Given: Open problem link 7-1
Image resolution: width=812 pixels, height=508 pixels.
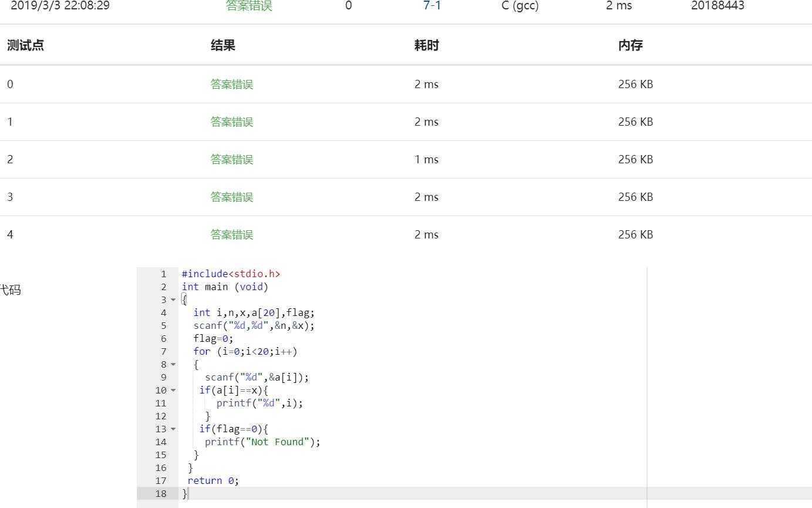Looking at the screenshot, I should click(x=432, y=6).
